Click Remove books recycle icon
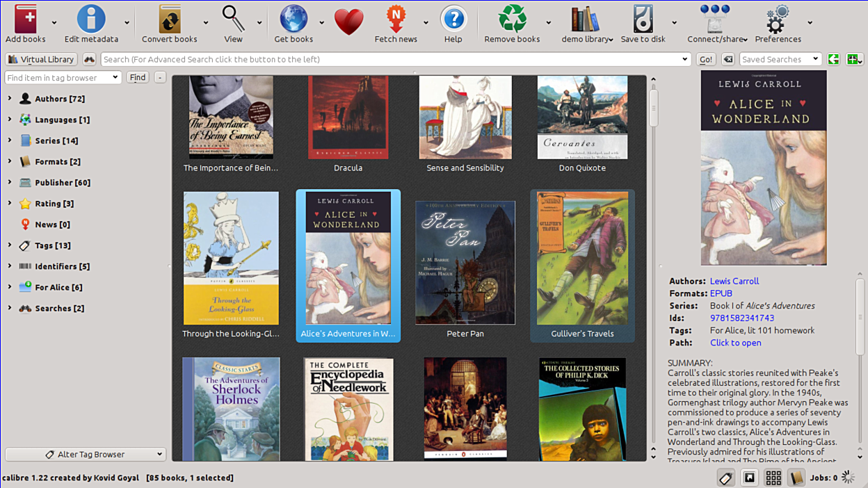The height and width of the screenshot is (488, 868). (x=512, y=20)
